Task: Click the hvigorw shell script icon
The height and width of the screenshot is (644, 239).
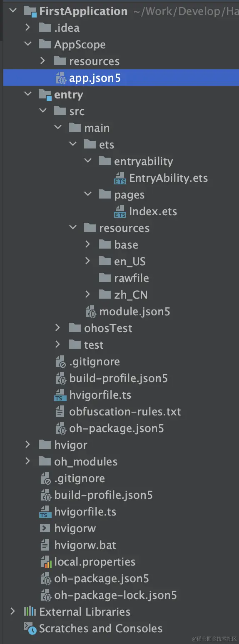Action: pos(45,528)
